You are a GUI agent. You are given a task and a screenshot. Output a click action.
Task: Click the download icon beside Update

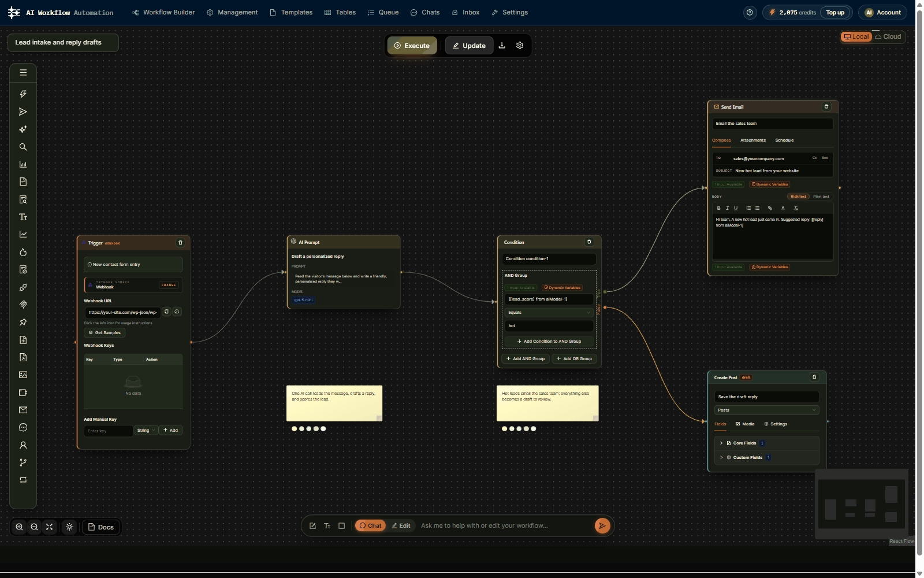click(x=502, y=46)
